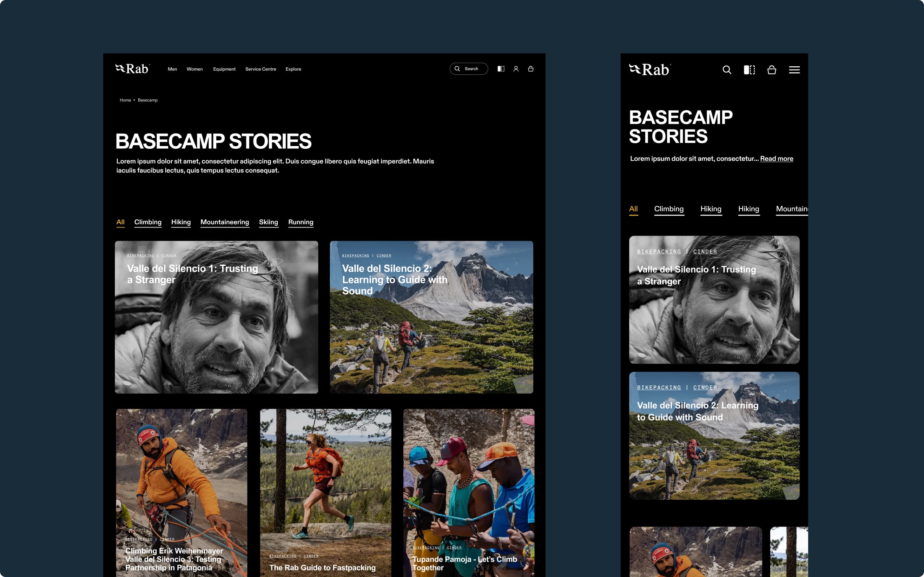Open the Equipment navigation menu
This screenshot has height=577, width=924.
tap(224, 69)
